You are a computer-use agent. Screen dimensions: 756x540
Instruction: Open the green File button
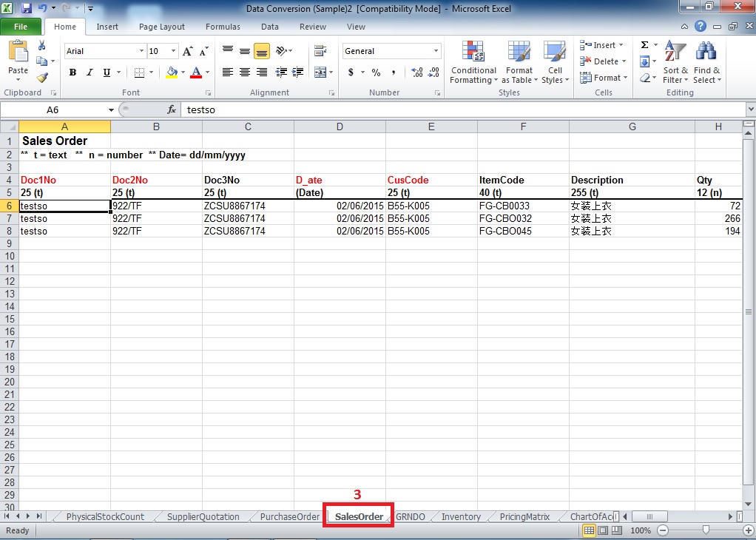click(21, 27)
